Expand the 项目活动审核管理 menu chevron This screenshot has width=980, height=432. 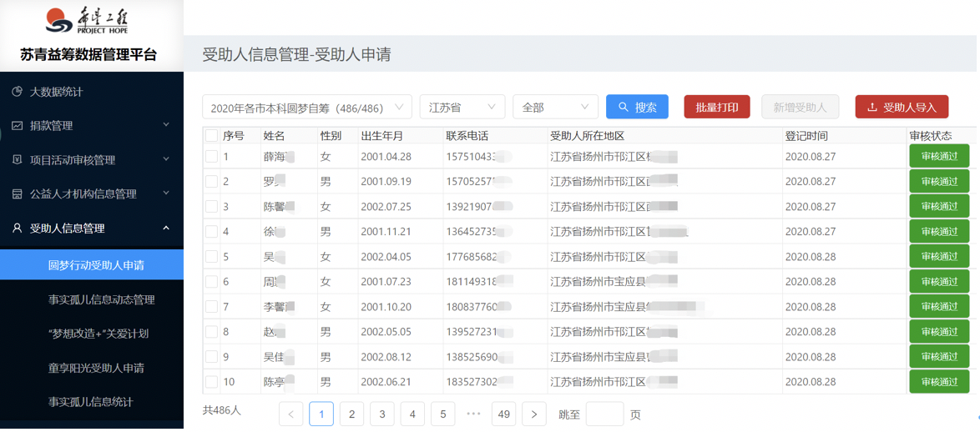165,160
